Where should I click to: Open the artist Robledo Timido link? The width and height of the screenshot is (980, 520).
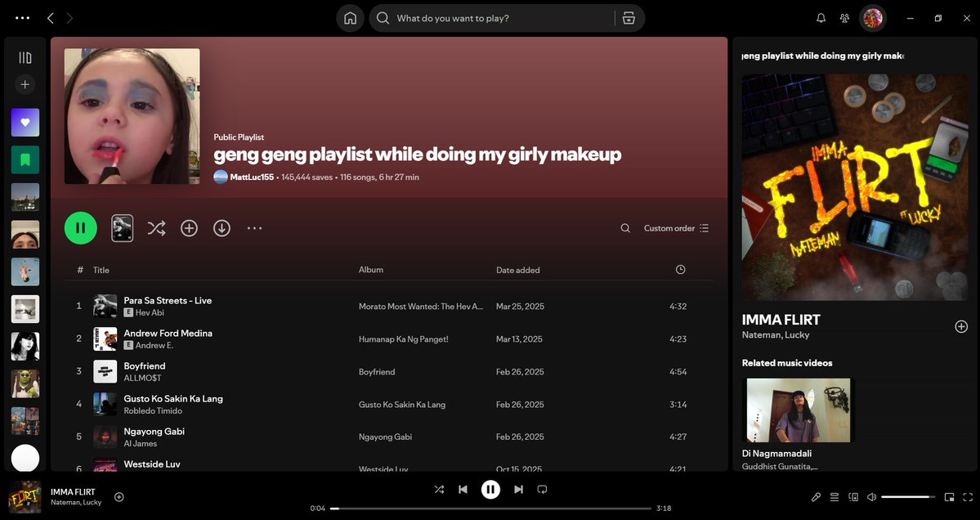[x=153, y=410]
